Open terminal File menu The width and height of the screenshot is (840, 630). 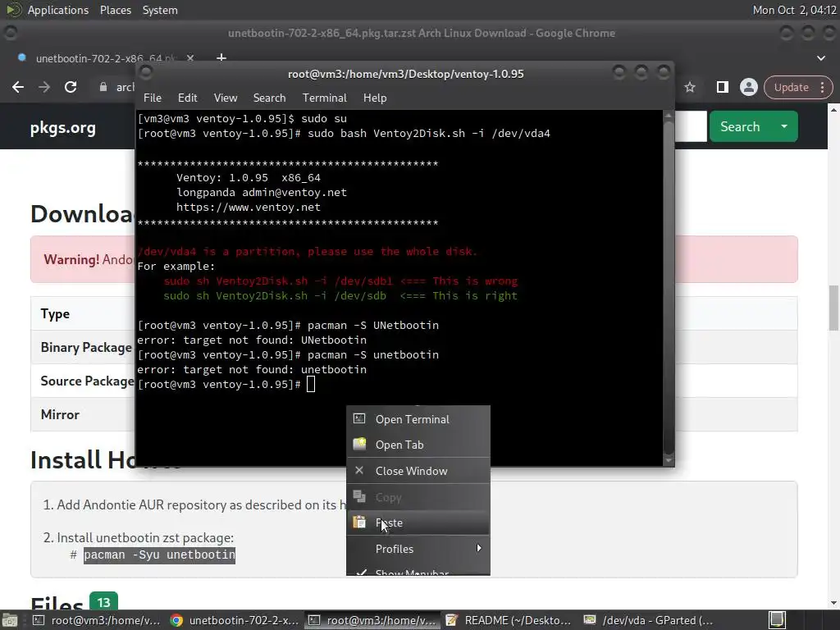click(152, 98)
